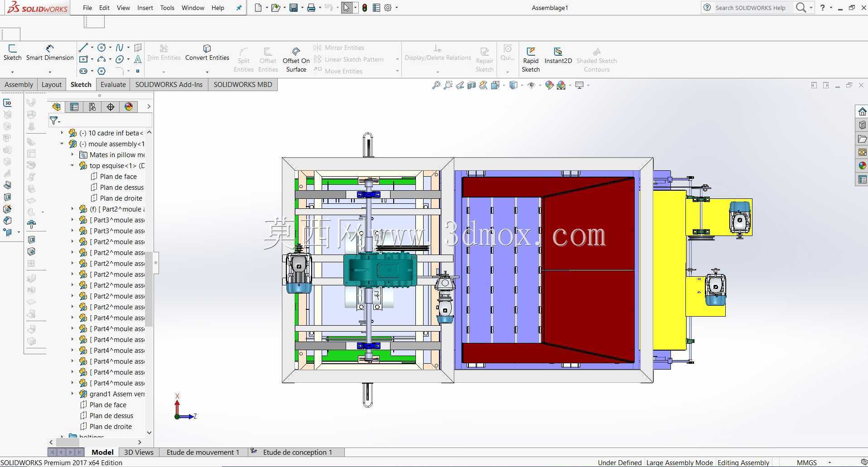Expand grand1 Assem node
Viewport: 868px width, 467px height.
tap(72, 394)
